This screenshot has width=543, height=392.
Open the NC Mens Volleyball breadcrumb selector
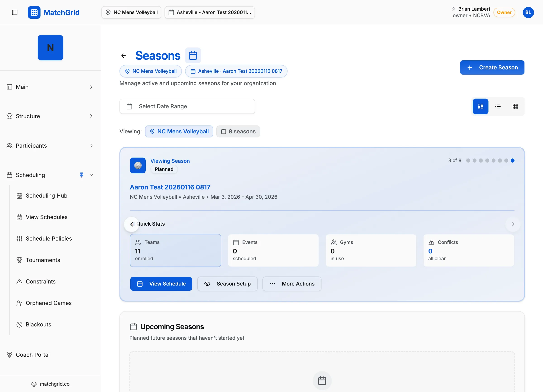[131, 12]
